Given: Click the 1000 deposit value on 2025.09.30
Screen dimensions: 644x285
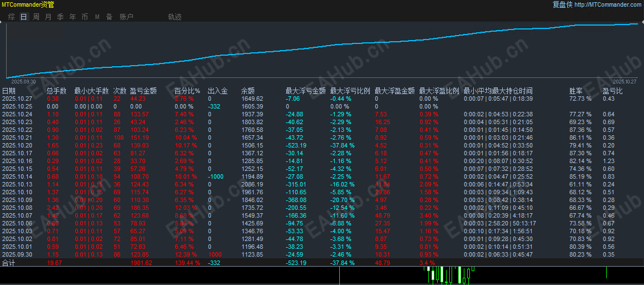Looking at the screenshot, I should (x=215, y=254).
